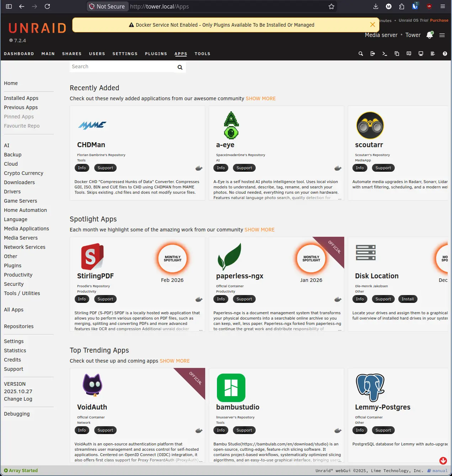Open Debugging in sidebar
Image resolution: width=452 pixels, height=476 pixels.
point(17,414)
